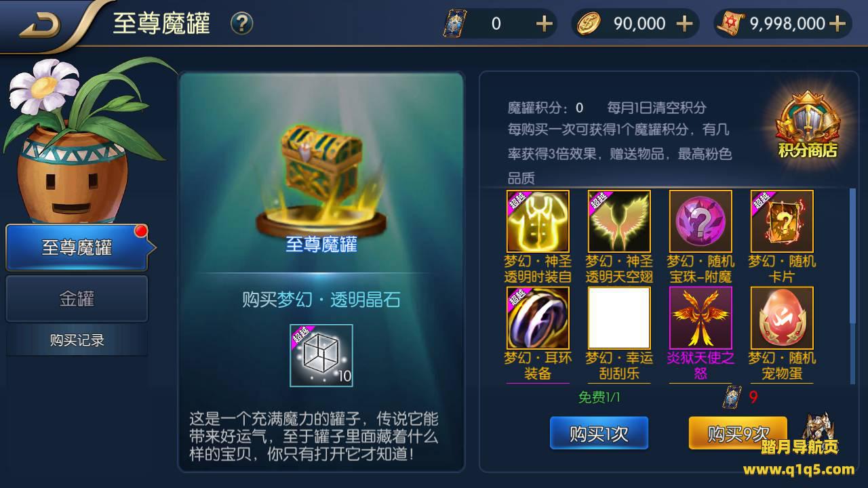Screen dimensions: 868x488
Task: Click the back arrow icon
Action: coord(39,26)
